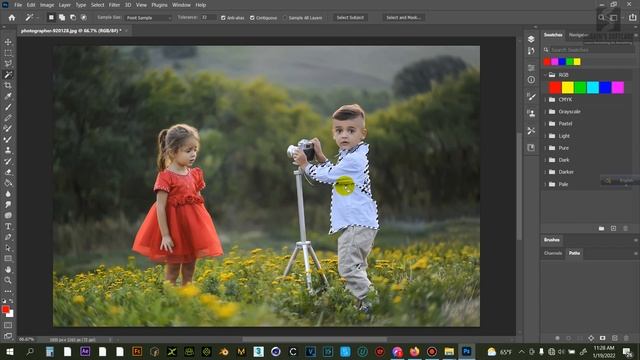Select the Path Selection arrow tool
Screen dimensions: 640x360
click(8, 248)
